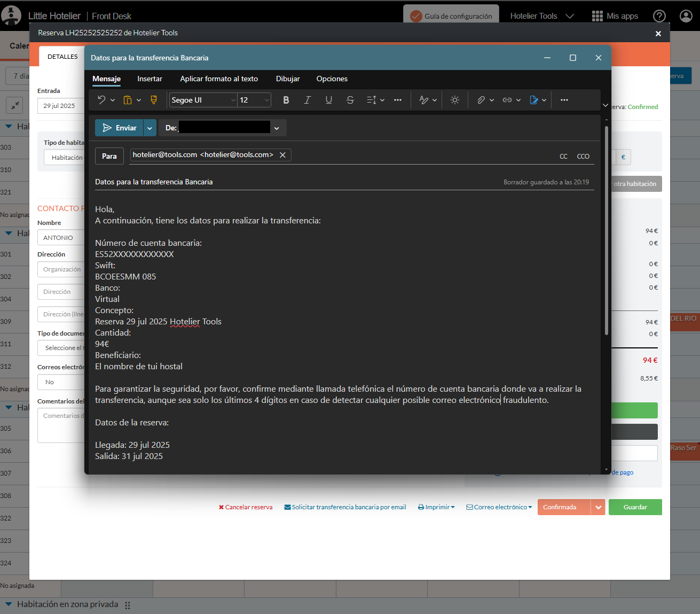Click the text styles icon

pyautogui.click(x=424, y=100)
